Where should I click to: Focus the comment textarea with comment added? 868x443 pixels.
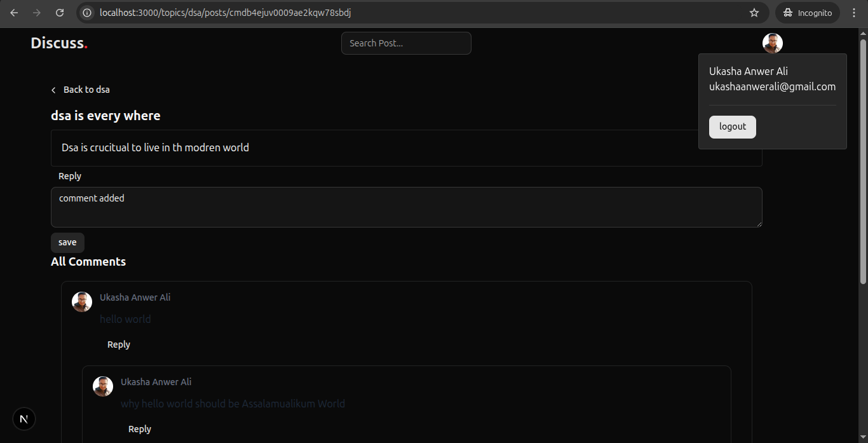coord(407,207)
